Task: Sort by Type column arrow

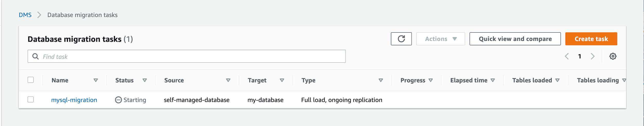Action: [x=380, y=80]
